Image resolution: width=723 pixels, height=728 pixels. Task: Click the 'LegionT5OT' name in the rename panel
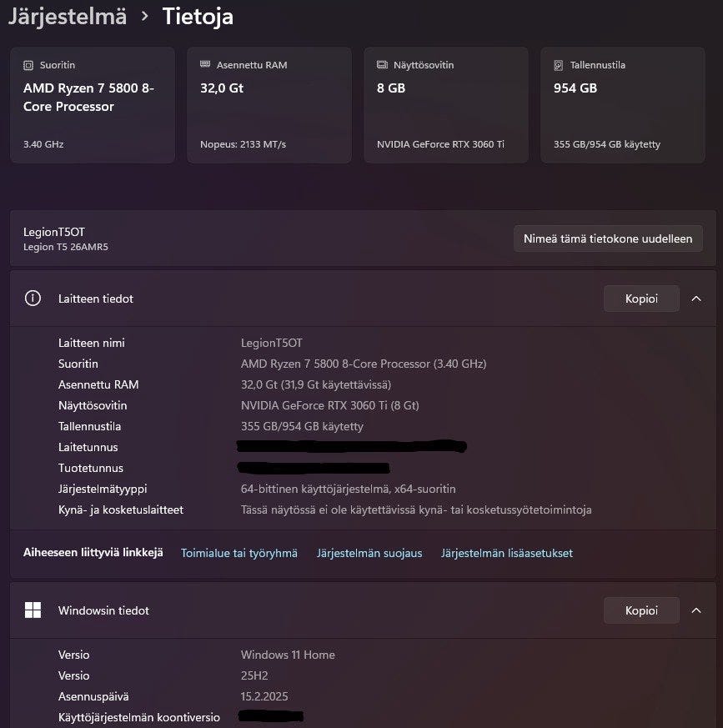click(x=54, y=232)
